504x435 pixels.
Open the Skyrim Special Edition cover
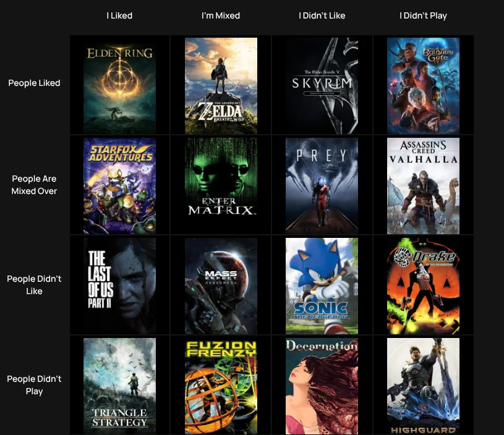[322, 86]
